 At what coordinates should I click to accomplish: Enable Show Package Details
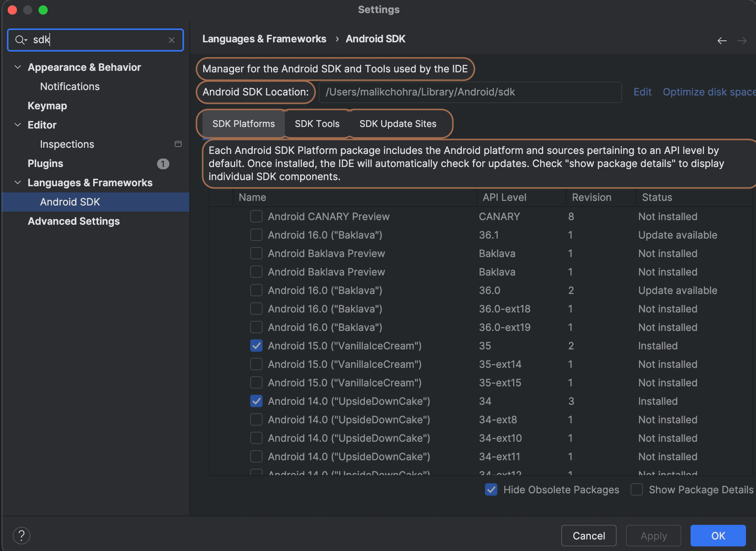(x=637, y=489)
